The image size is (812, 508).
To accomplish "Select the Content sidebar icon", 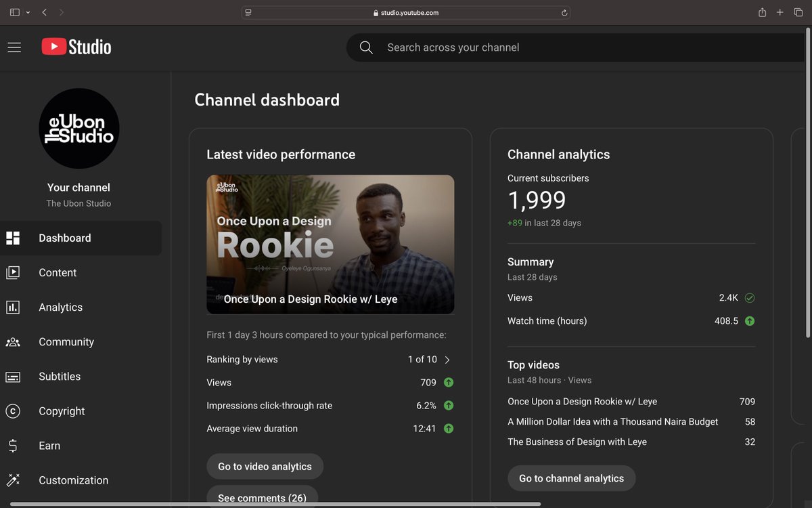I will 12,272.
